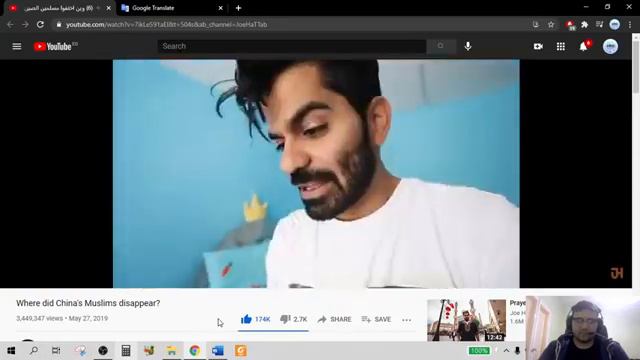The width and height of the screenshot is (640, 360).
Task: Bookmark this page with the star icon
Action: click(551, 24)
